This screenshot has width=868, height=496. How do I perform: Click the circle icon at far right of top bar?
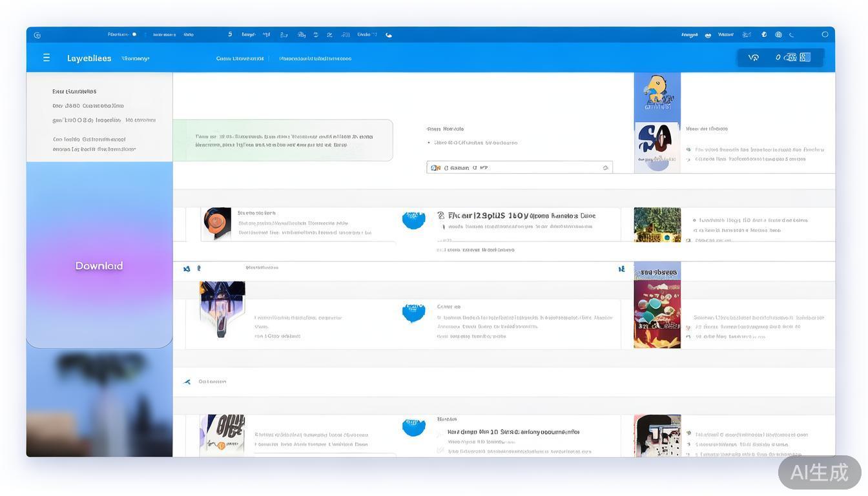tap(825, 35)
